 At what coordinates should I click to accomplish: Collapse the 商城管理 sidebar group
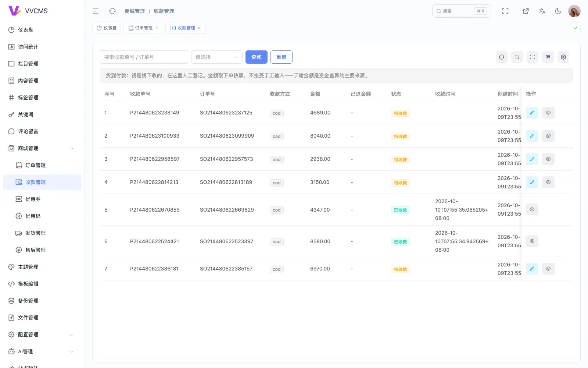42,148
